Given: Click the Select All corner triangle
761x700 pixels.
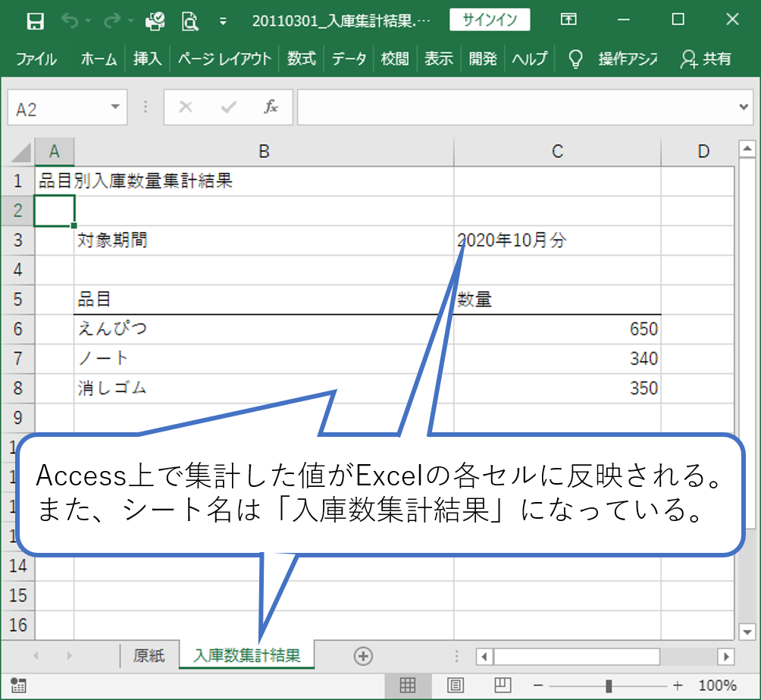Looking at the screenshot, I should [x=20, y=152].
